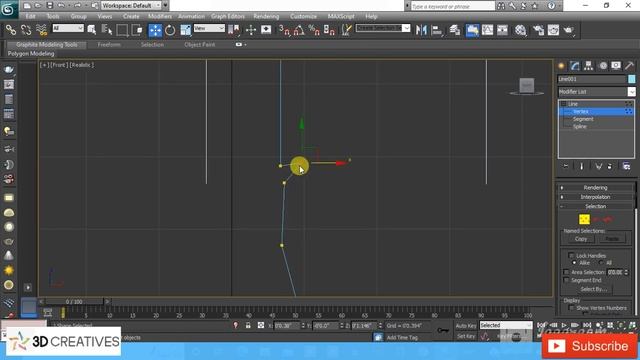Viewport: 640px width, 360px height.
Task: Toggle the Set Key button
Action: (466, 336)
